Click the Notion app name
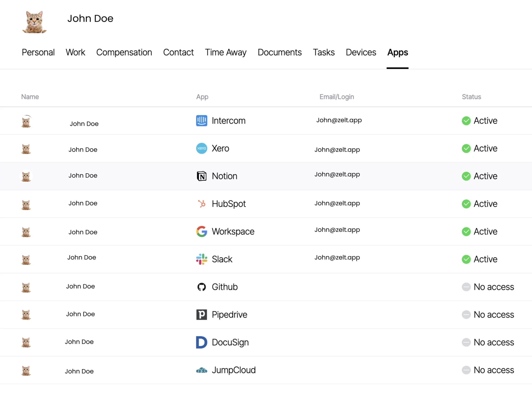This screenshot has width=532, height=396. pyautogui.click(x=224, y=176)
